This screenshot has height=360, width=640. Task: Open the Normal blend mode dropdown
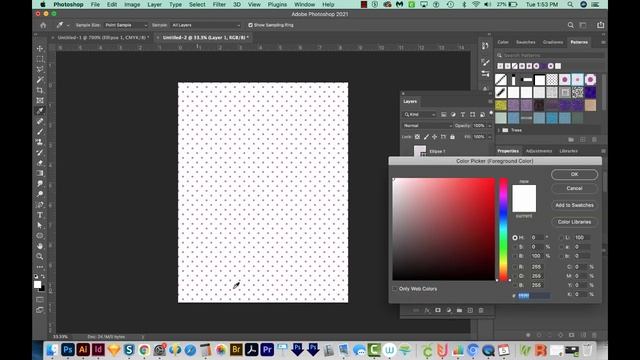point(427,126)
